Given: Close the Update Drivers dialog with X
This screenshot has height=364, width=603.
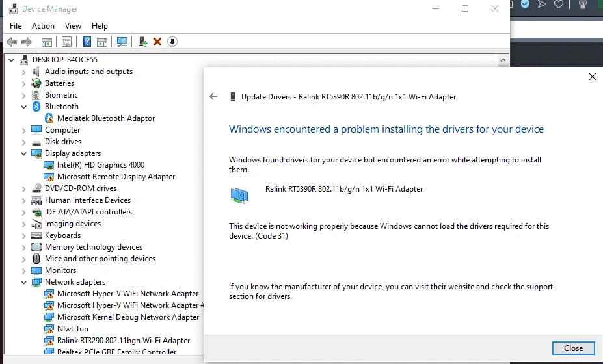Looking at the screenshot, I should point(592,77).
